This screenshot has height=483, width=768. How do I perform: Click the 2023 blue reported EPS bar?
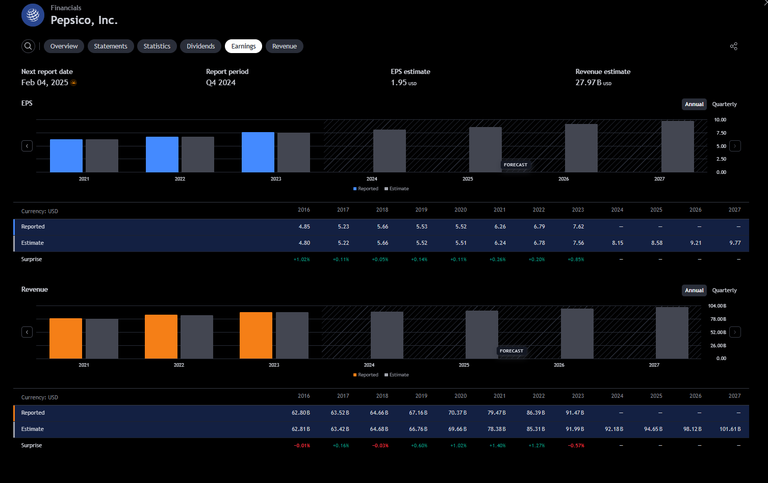coord(258,152)
